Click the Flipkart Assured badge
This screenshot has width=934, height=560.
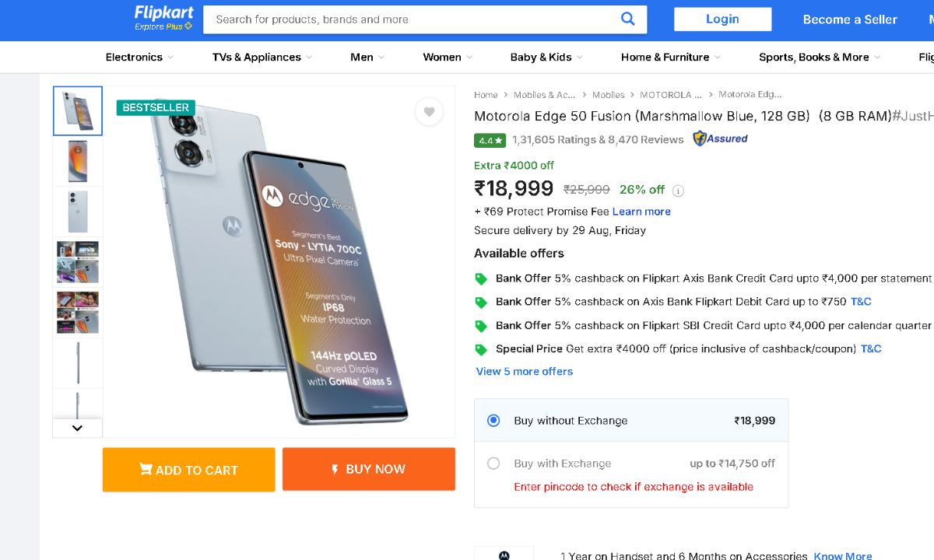pyautogui.click(x=720, y=139)
